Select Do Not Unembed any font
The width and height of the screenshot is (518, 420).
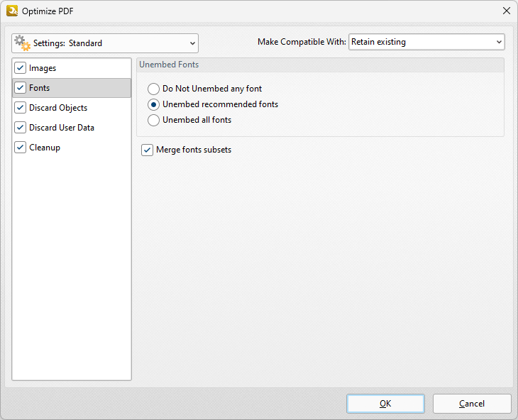click(153, 89)
